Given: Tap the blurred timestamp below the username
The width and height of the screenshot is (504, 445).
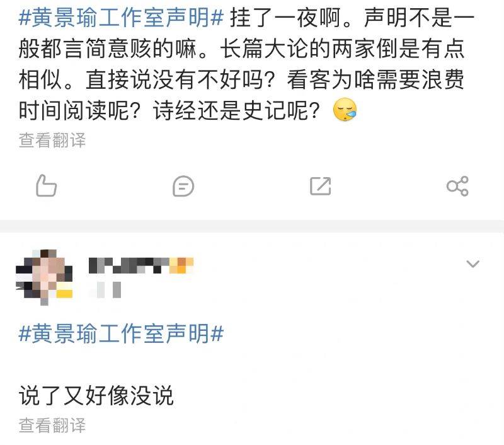Looking at the screenshot, I should 105,290.
